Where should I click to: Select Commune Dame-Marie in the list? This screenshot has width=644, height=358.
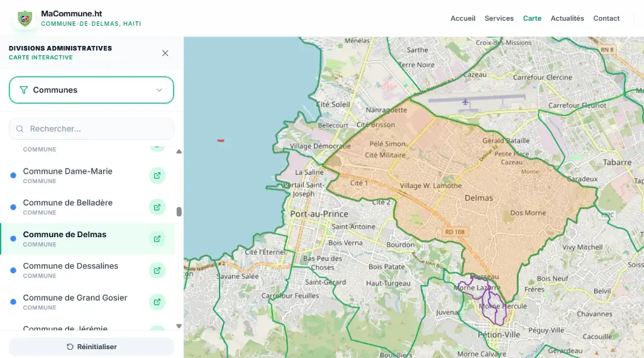pos(88,176)
